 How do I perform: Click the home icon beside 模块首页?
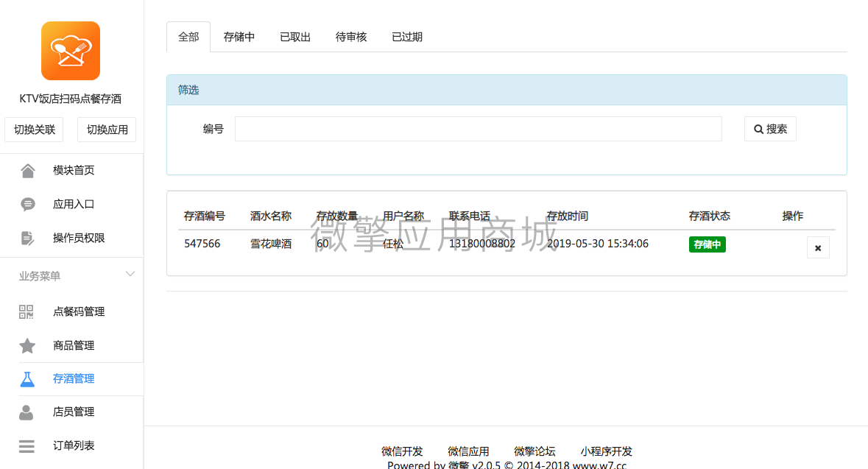coord(28,171)
